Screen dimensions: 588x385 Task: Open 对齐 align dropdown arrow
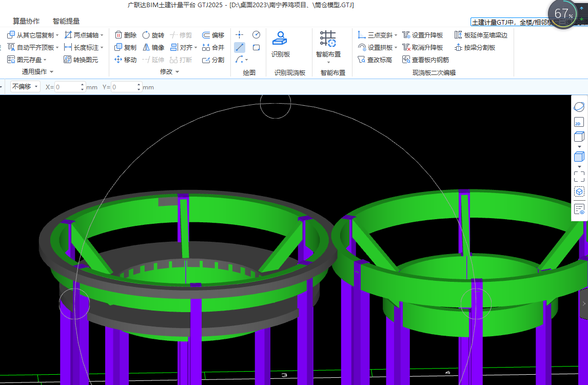(196, 48)
